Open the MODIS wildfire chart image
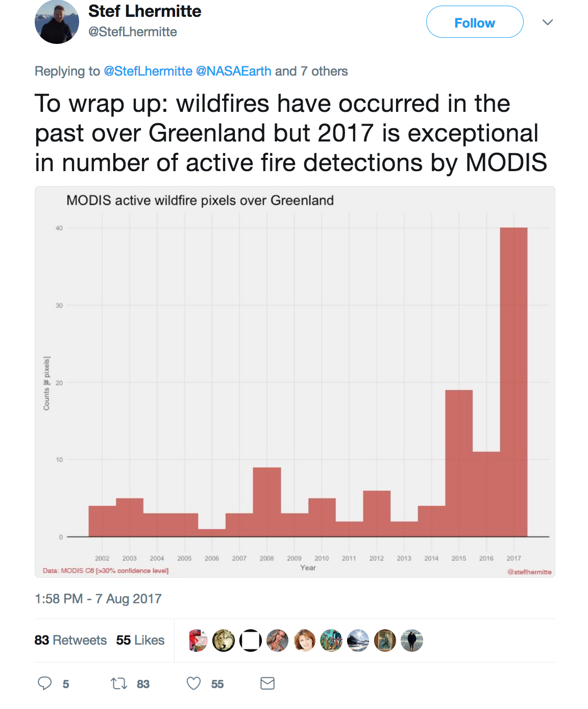Screen dimensions: 588x709 pyautogui.click(x=295, y=382)
